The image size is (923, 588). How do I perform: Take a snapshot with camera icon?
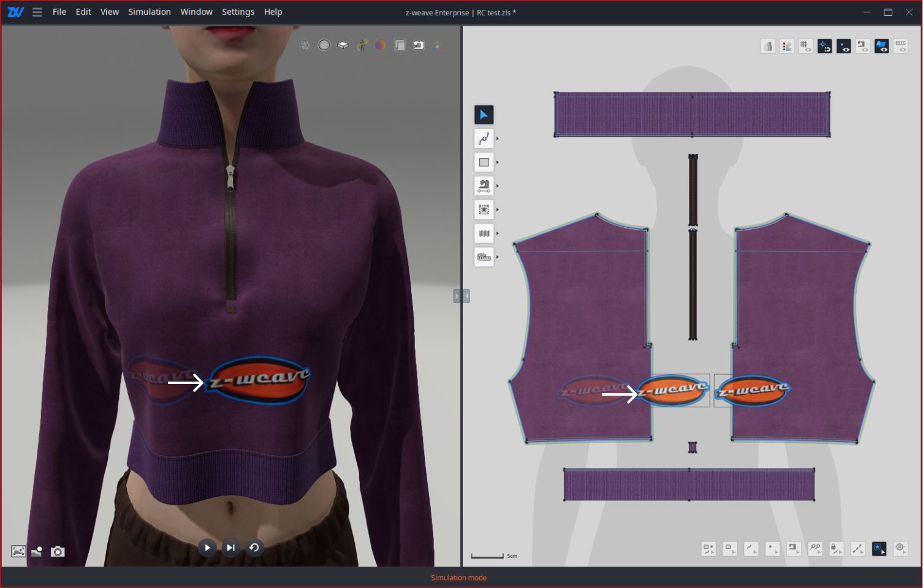(58, 551)
